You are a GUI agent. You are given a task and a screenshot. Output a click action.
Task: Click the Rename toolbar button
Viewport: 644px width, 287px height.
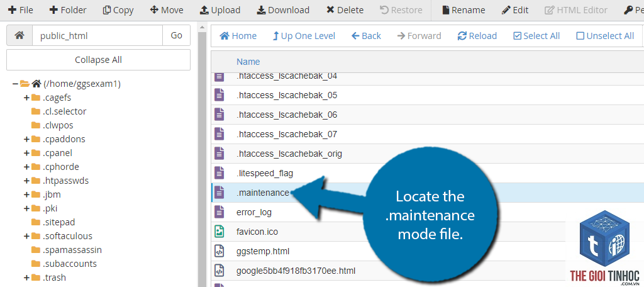464,10
